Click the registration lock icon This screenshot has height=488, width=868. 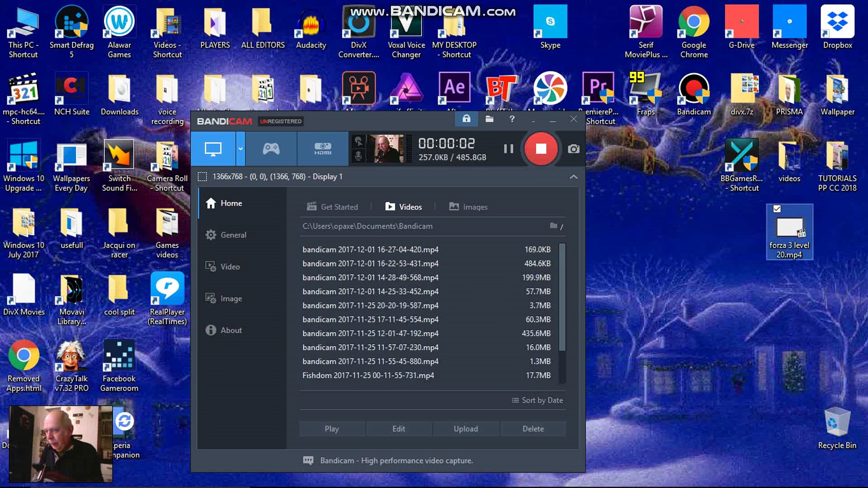tap(466, 119)
